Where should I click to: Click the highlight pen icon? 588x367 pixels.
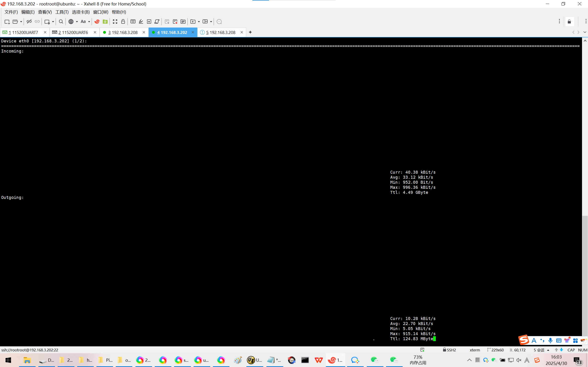[x=141, y=22]
